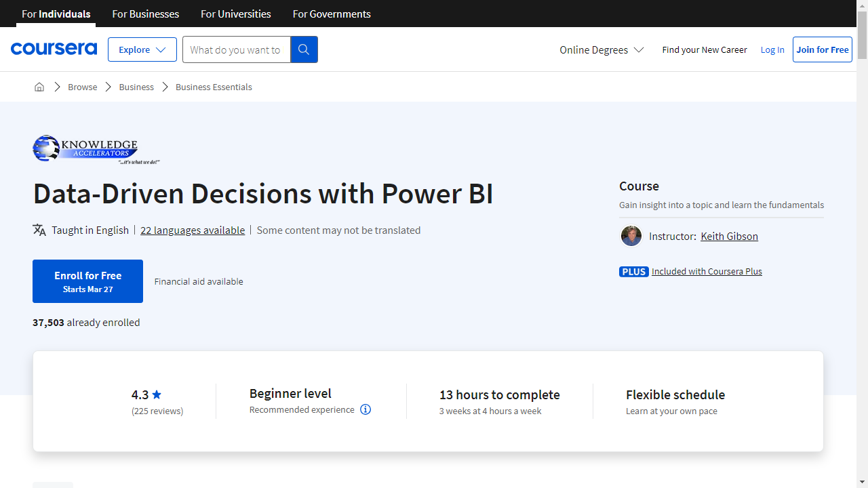Click Keith Gibson instructor avatar
Image resolution: width=868 pixels, height=488 pixels.
631,236
